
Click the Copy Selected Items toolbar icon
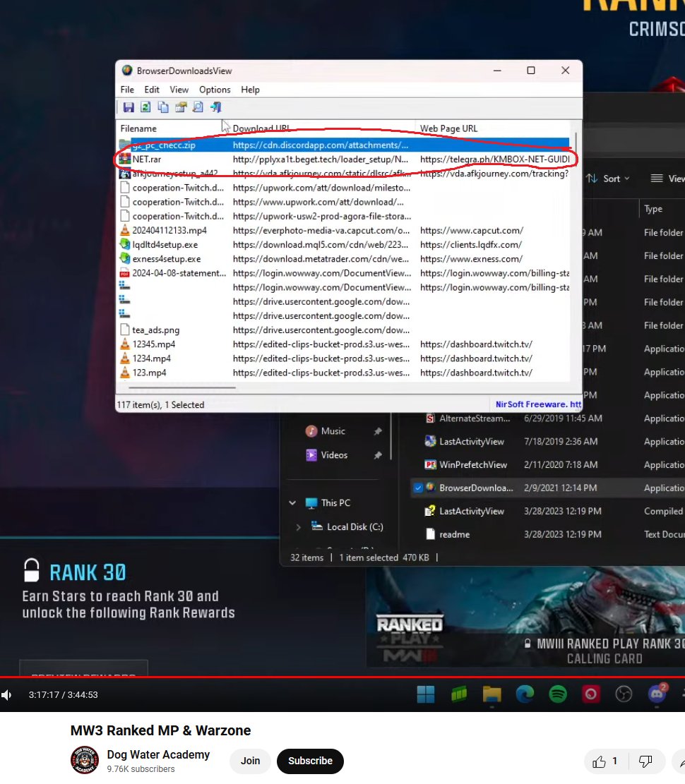tap(163, 107)
